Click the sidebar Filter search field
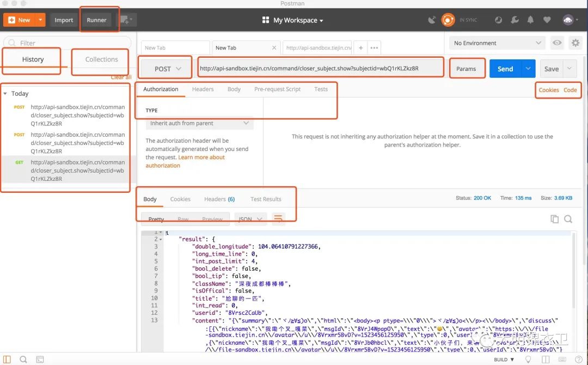The image size is (588, 365). tap(68, 42)
